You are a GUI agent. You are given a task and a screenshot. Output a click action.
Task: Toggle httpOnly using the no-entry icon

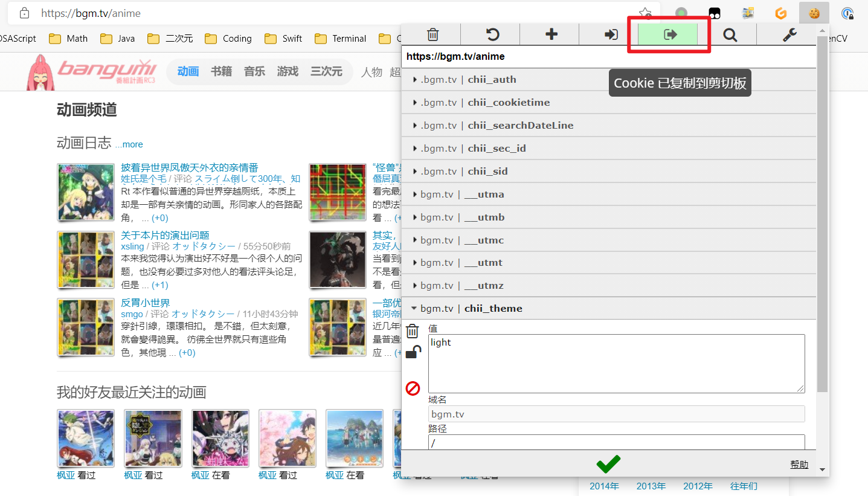click(x=413, y=388)
